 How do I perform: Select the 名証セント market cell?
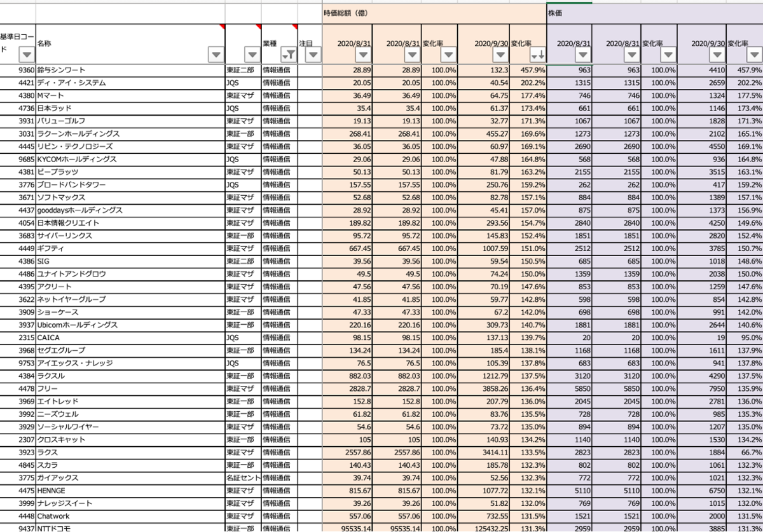243,477
